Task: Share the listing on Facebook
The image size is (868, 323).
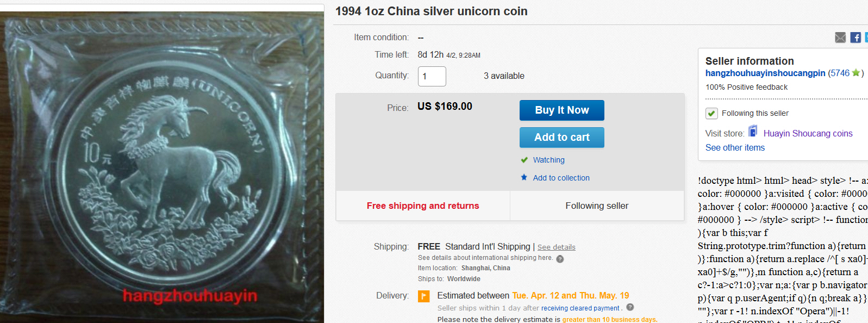Action: pos(855,38)
